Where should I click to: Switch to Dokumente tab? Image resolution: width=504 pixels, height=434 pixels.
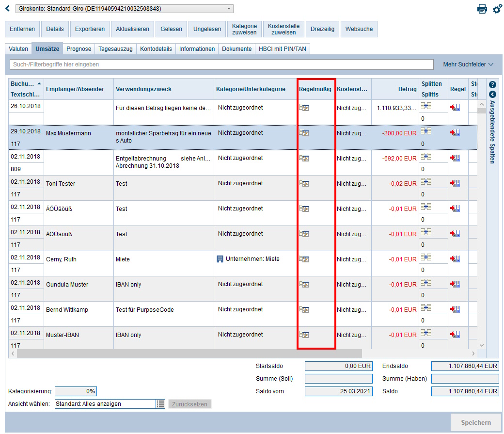tap(237, 49)
